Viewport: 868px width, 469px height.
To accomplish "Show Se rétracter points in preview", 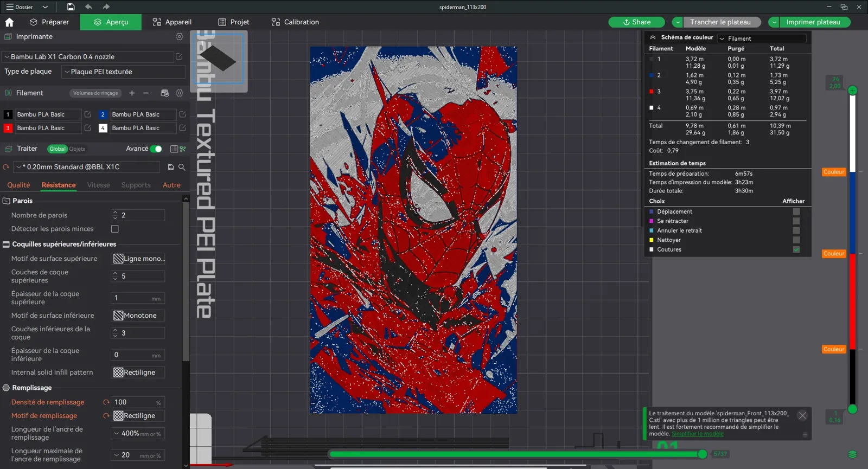I will pos(796,221).
